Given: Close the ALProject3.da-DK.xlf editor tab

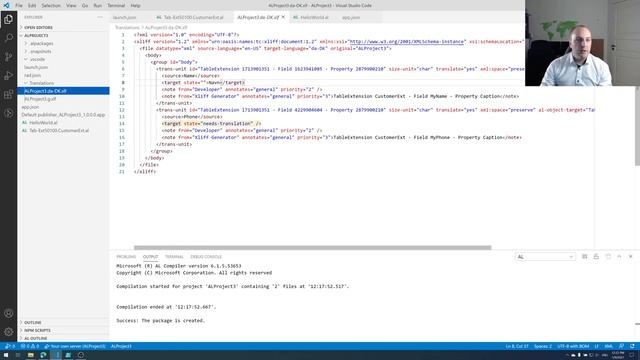Looking at the screenshot, I should 283,17.
